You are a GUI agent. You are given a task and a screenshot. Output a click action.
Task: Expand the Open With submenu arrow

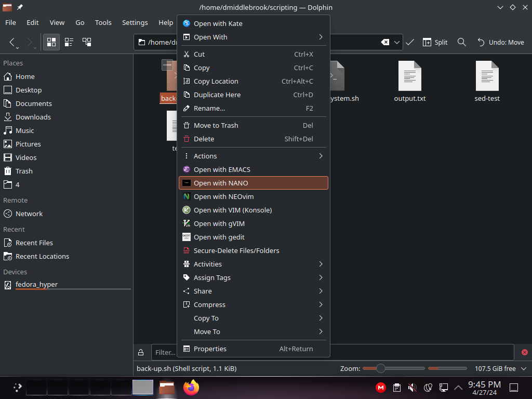click(321, 37)
